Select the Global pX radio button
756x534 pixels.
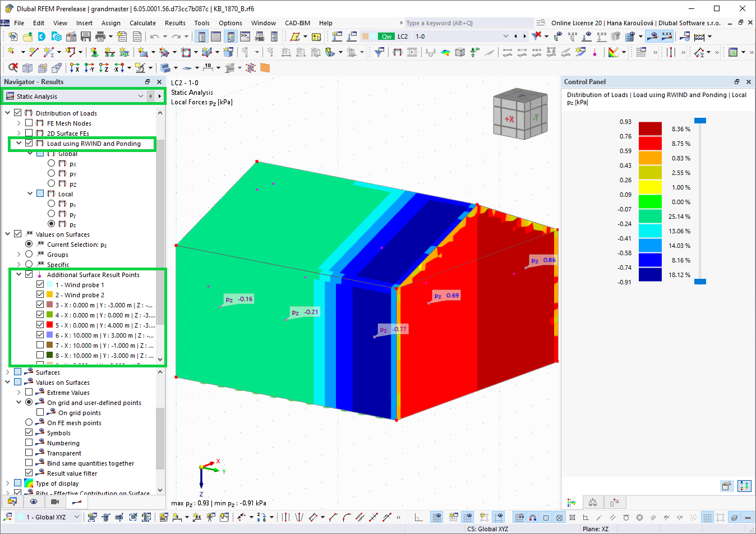coord(51,163)
